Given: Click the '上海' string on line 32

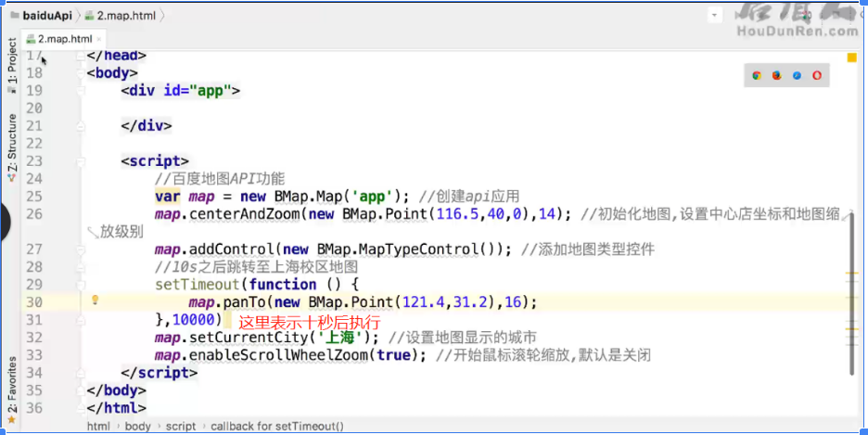Looking at the screenshot, I should (339, 338).
